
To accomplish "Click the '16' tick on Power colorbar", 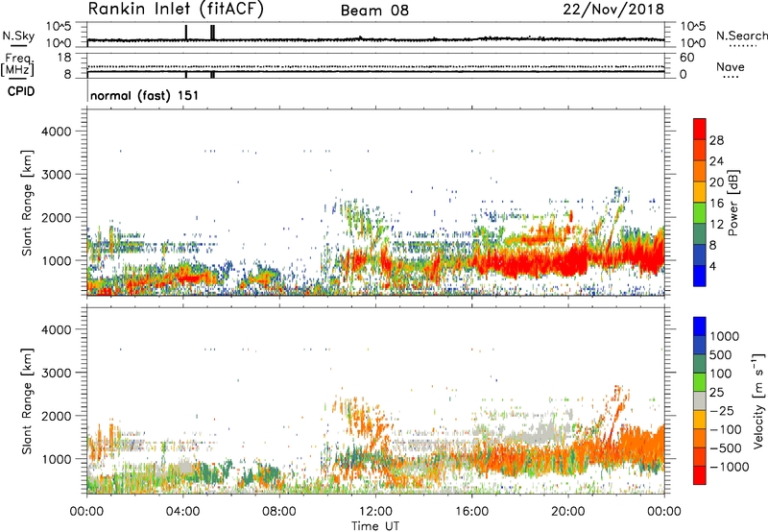I will tap(716, 204).
